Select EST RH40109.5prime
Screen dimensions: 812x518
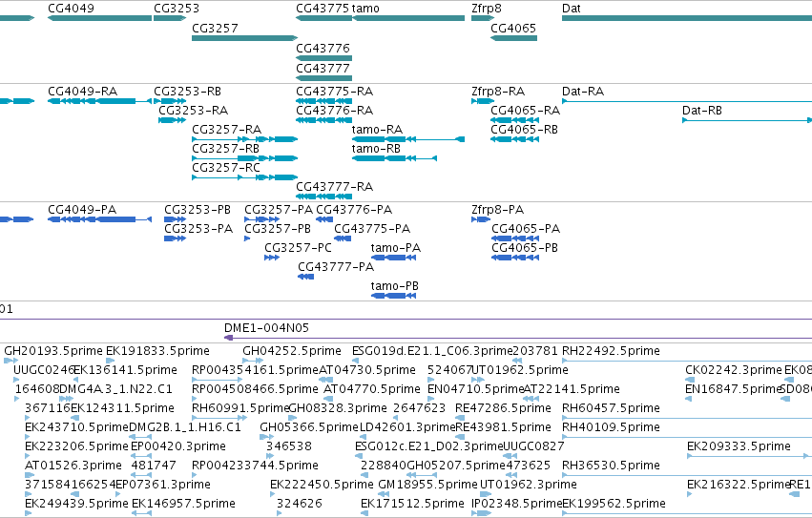click(687, 437)
